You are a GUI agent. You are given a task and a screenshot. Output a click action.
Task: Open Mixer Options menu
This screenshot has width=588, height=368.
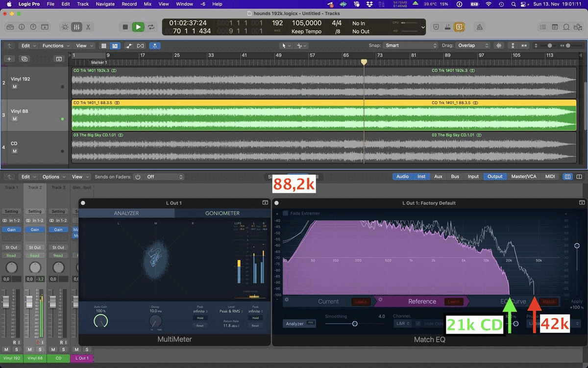(x=53, y=177)
